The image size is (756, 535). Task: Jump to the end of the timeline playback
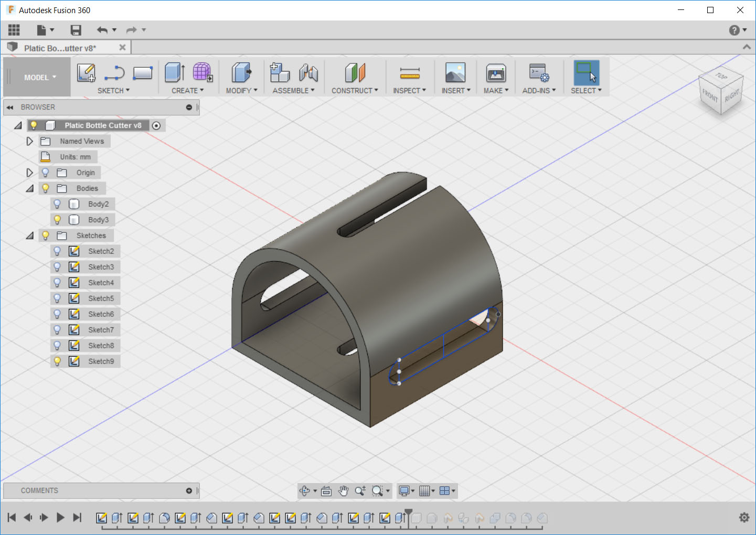pos(77,517)
